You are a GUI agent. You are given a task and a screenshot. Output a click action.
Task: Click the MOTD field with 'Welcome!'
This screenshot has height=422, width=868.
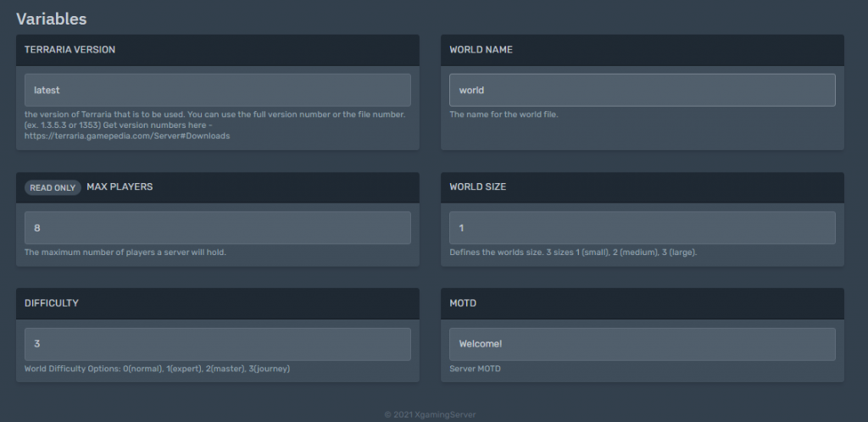tap(643, 344)
